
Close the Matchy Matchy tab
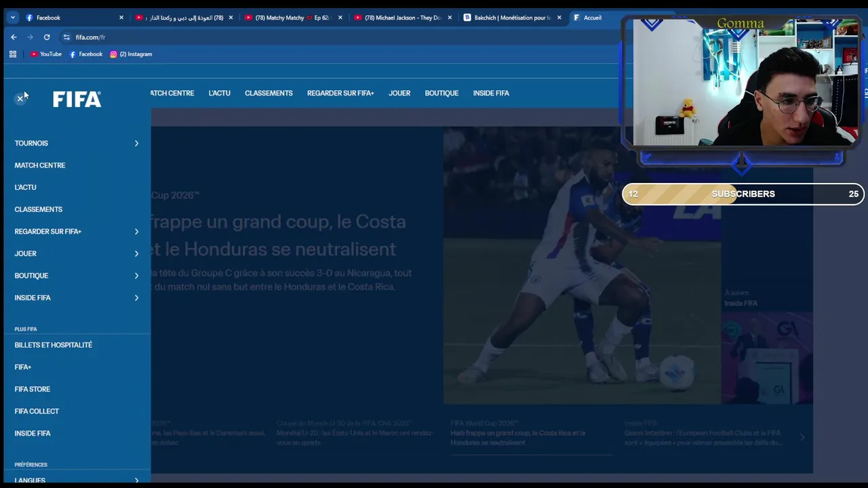(x=340, y=18)
